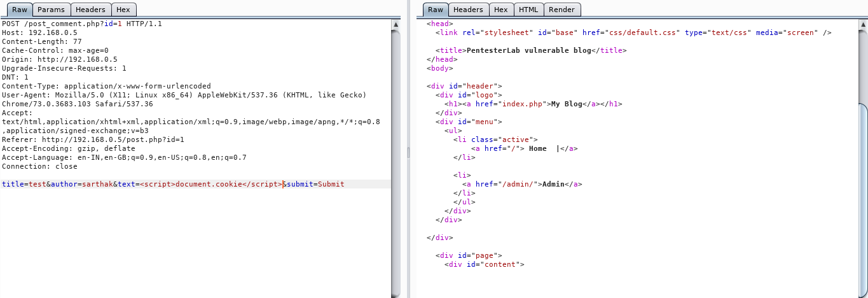This screenshot has width=868, height=298.
Task: Click the request pane scroll-up arrow
Action: (x=396, y=25)
